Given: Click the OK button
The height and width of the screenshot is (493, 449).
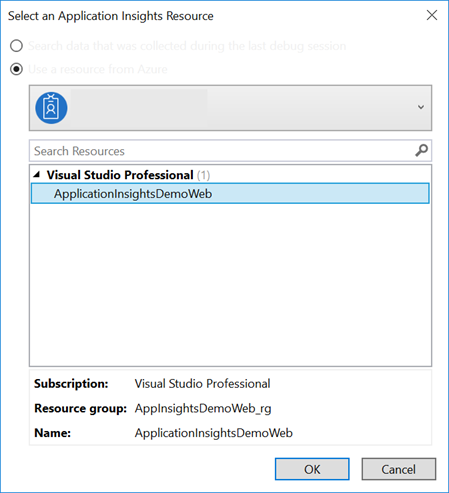Looking at the screenshot, I should tap(312, 469).
